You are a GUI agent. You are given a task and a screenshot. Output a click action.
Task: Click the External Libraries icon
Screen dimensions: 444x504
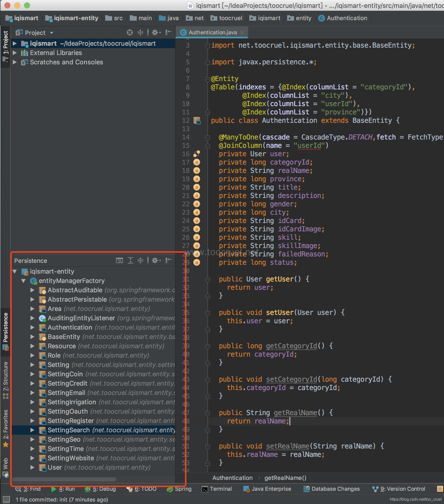pos(24,53)
